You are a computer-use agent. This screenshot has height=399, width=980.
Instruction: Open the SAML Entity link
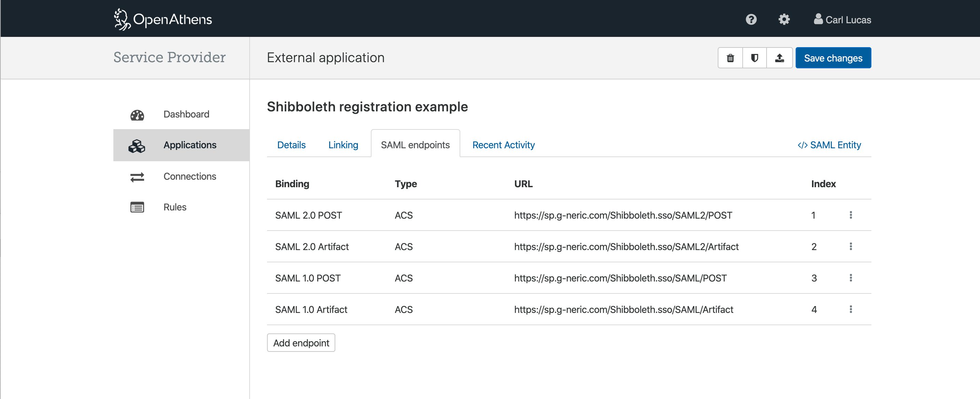pos(829,145)
